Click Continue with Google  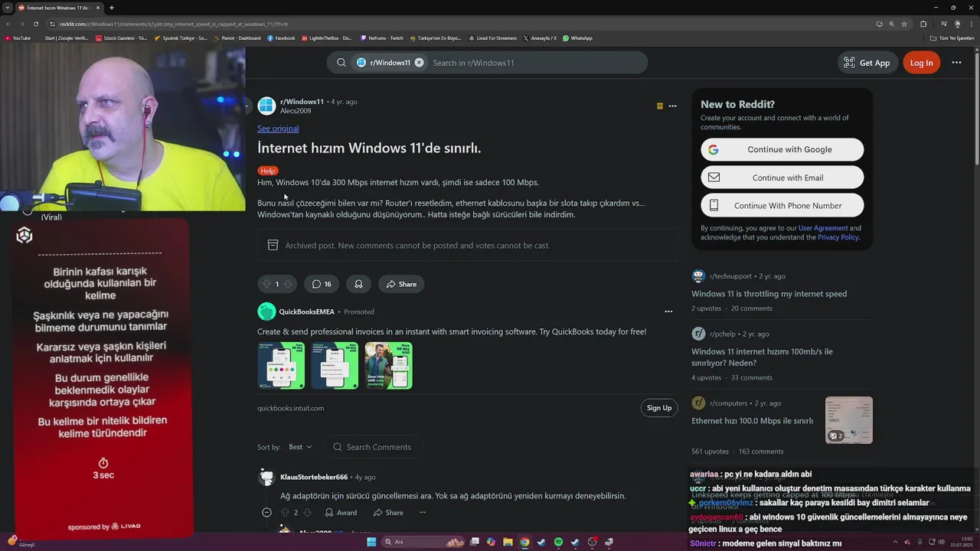click(782, 149)
